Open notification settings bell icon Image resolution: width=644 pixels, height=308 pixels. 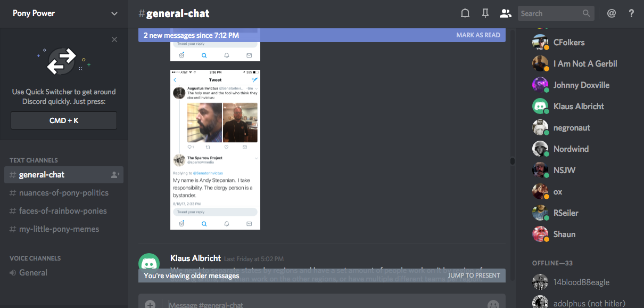point(465,13)
